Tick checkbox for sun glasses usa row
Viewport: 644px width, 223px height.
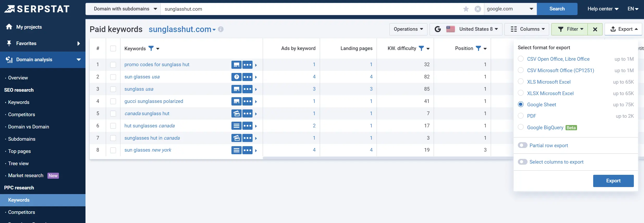pyautogui.click(x=113, y=77)
